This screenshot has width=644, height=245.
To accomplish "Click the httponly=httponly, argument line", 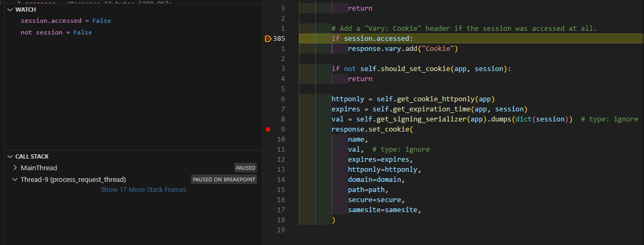I will (384, 169).
